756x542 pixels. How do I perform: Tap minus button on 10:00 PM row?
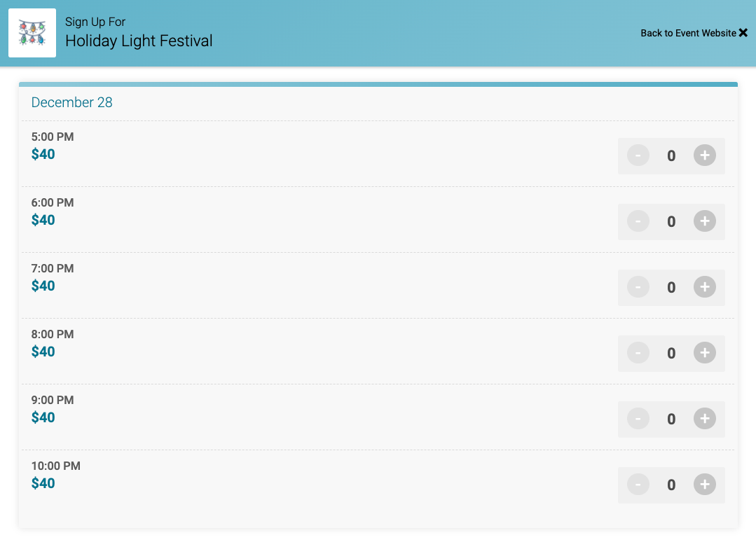pos(638,485)
